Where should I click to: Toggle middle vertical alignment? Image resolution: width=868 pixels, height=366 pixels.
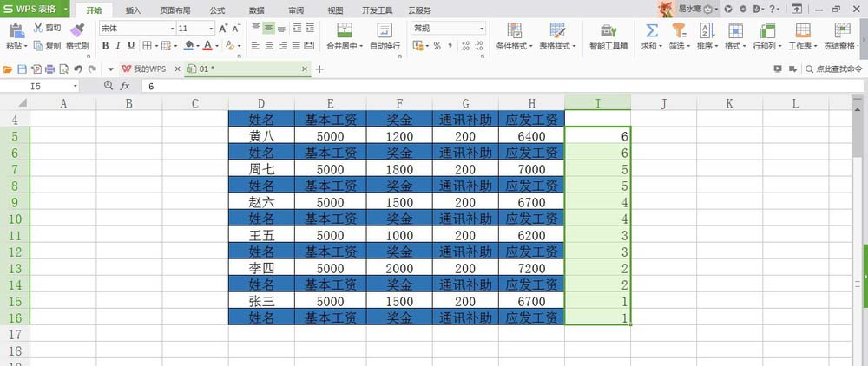tap(269, 28)
